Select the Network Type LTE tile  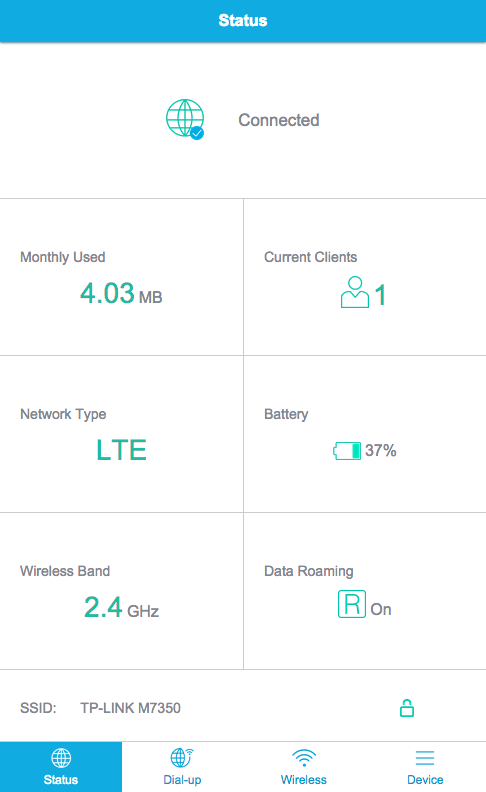(121, 434)
